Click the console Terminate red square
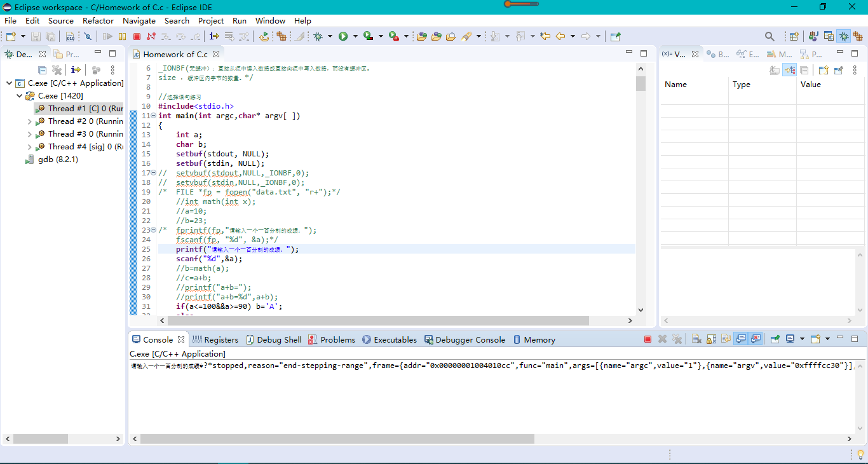Image resolution: width=868 pixels, height=464 pixels. (648, 339)
